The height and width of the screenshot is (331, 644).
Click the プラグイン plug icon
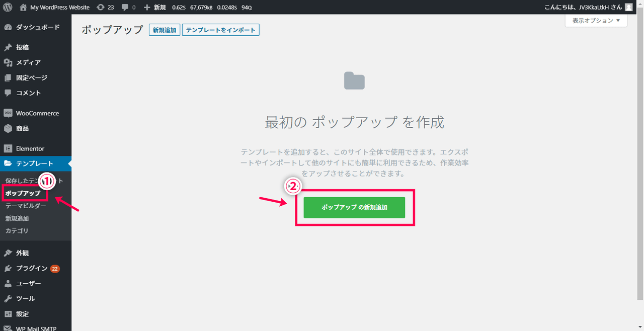pos(8,268)
